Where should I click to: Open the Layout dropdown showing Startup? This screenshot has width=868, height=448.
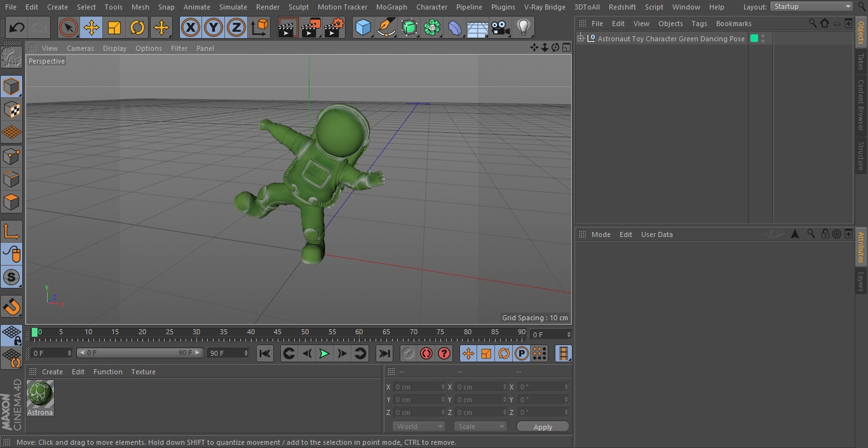[812, 6]
